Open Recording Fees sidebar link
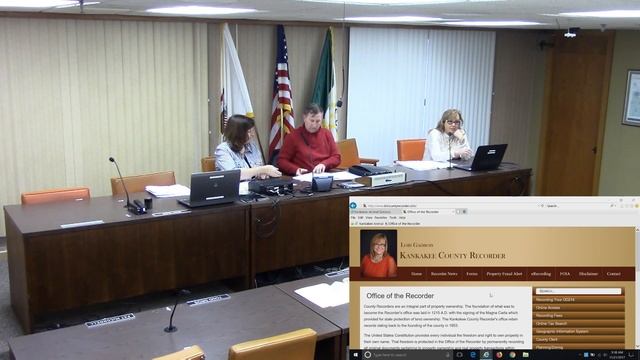The width and height of the screenshot is (640, 360). (x=578, y=316)
